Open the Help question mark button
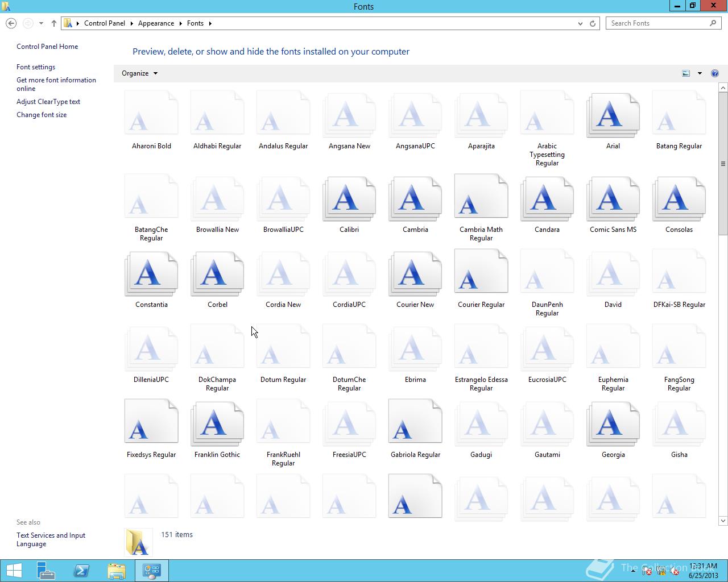The image size is (728, 582). click(715, 73)
